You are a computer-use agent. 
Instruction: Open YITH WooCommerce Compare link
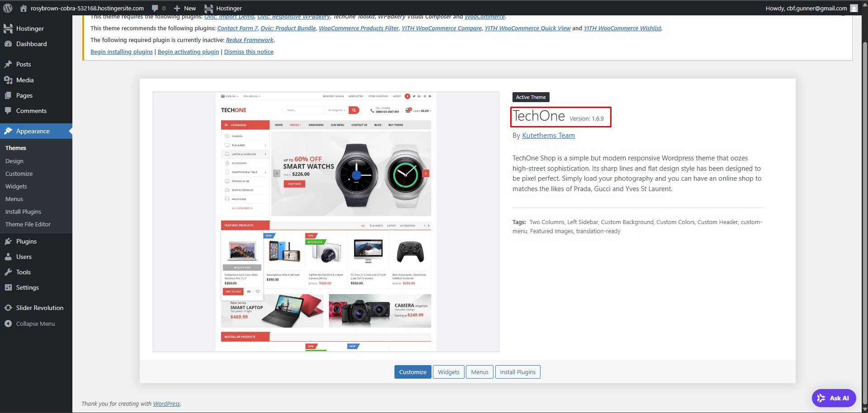tap(442, 28)
